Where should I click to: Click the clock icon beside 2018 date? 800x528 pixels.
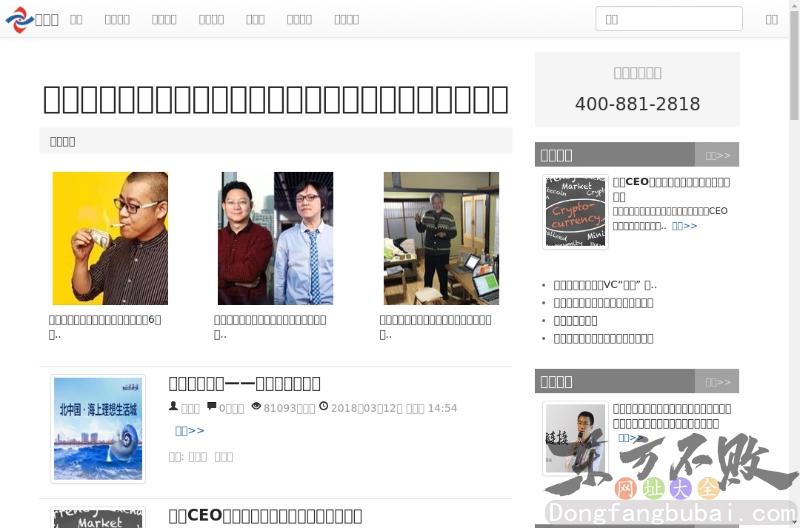tap(323, 407)
